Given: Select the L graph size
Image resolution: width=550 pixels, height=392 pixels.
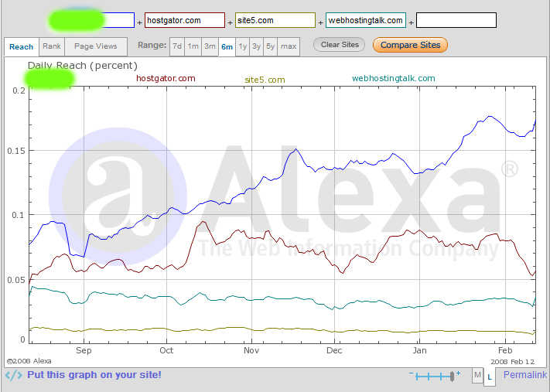Looking at the screenshot, I should [x=490, y=377].
